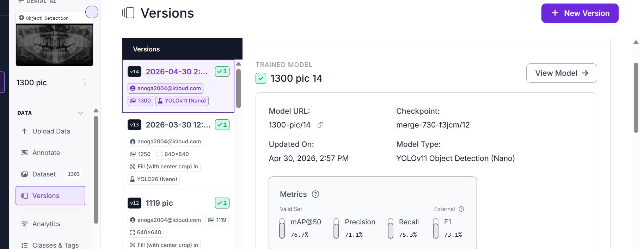Open Classes & Tags in sidebar

point(50,245)
